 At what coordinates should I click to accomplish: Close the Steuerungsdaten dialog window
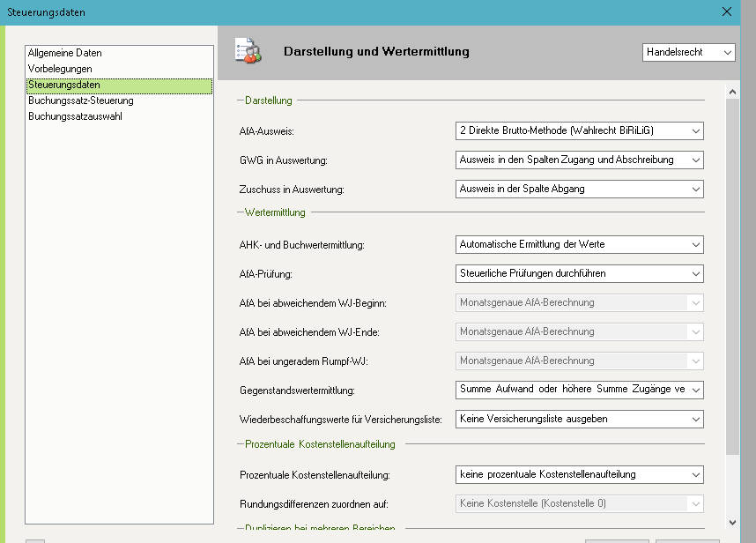[727, 11]
